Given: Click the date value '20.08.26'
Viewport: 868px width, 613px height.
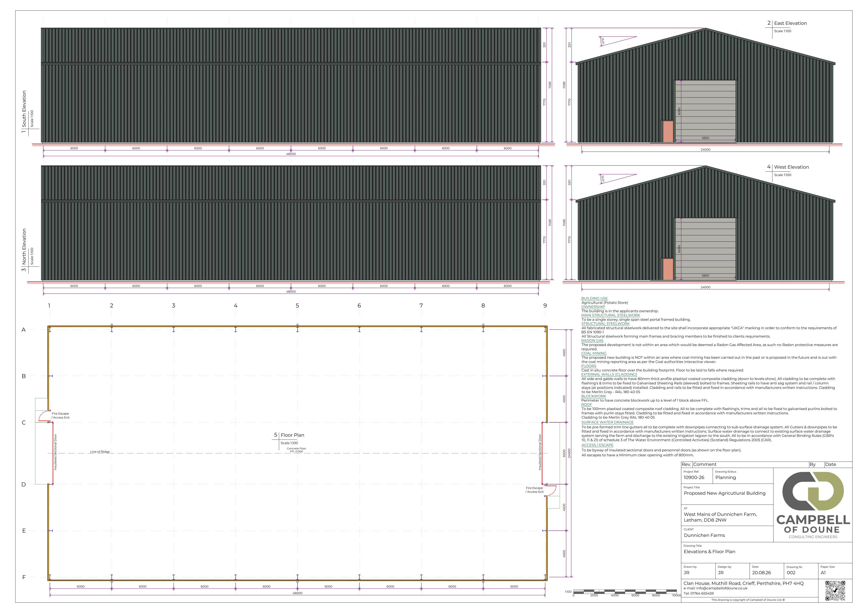Looking at the screenshot, I should pos(761,573).
